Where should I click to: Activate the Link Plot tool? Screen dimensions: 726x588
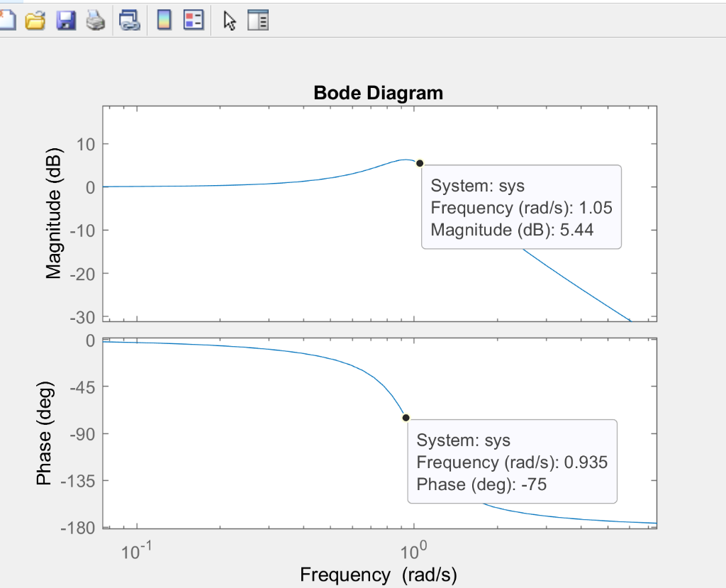pos(129,19)
